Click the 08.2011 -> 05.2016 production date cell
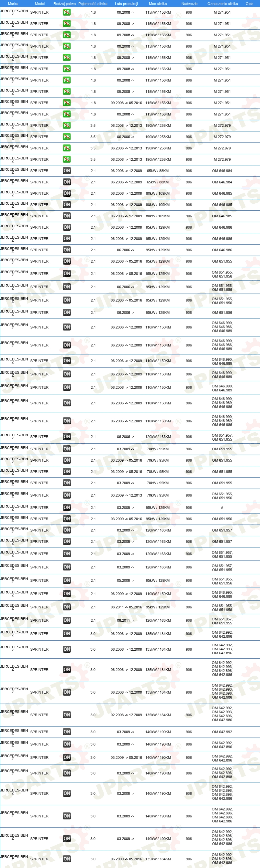Viewport: 260px width, 868px height. pos(126,607)
